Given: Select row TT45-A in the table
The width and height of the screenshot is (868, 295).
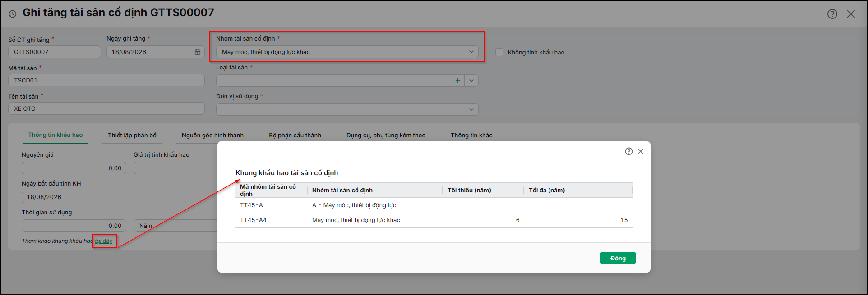Looking at the screenshot, I should [x=434, y=205].
